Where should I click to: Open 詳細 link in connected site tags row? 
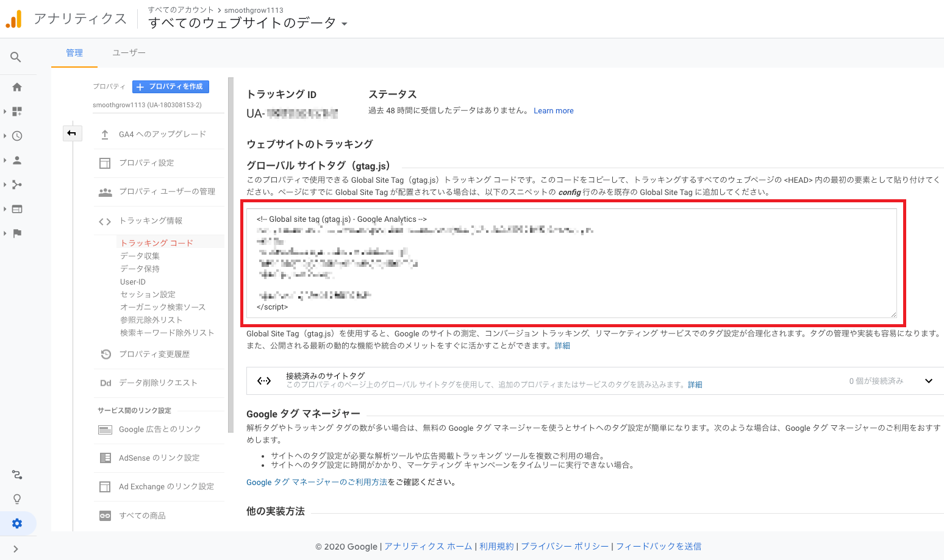coord(695,385)
